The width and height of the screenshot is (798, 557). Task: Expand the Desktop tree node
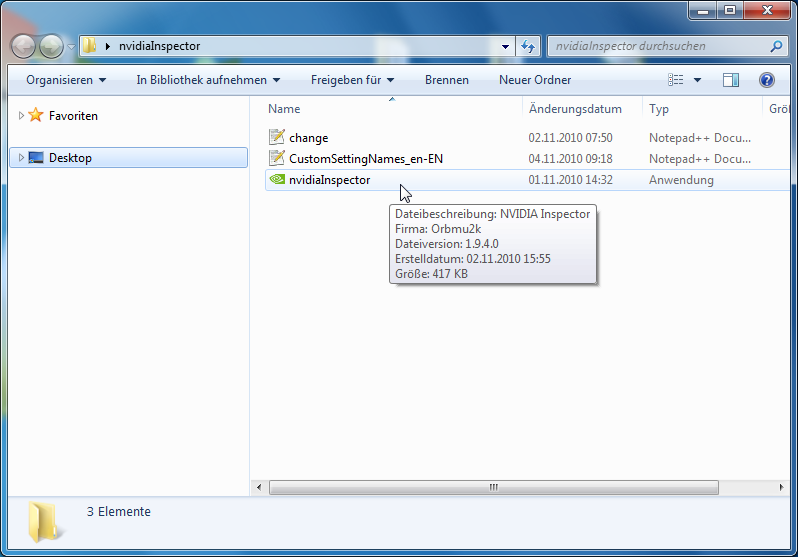21,158
